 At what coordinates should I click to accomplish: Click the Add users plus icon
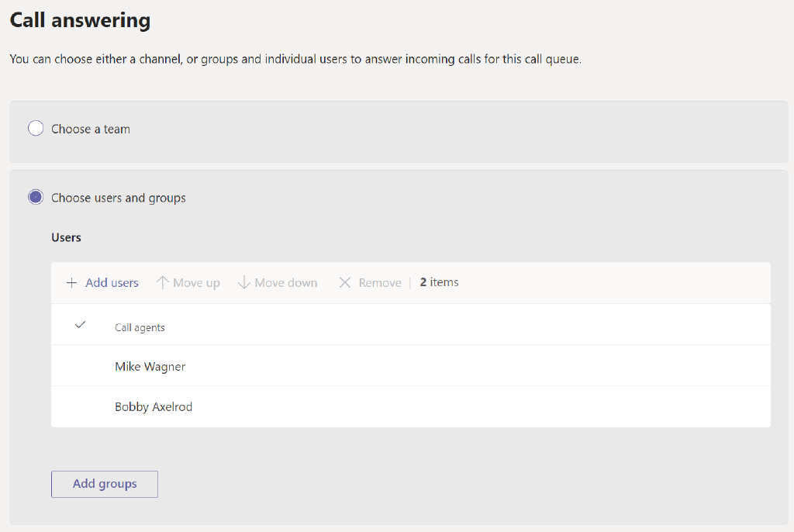71,282
